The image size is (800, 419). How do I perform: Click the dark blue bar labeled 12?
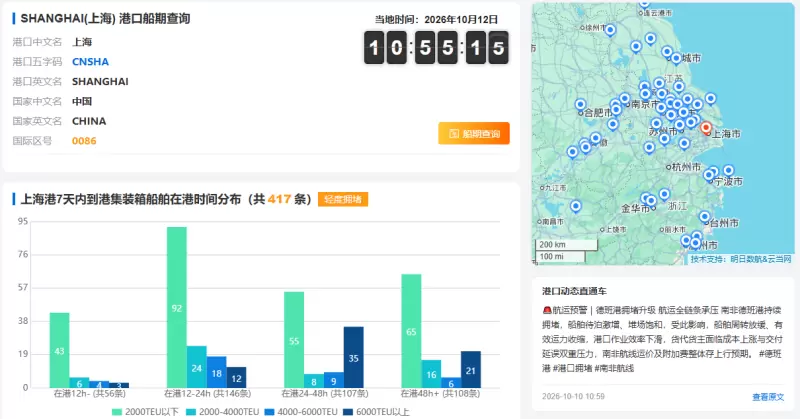pos(236,377)
